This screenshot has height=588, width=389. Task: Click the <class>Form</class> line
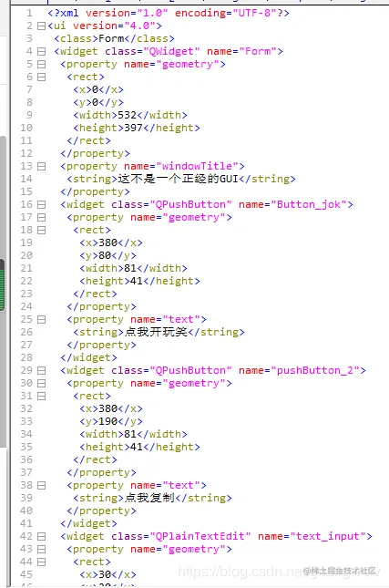pos(114,38)
